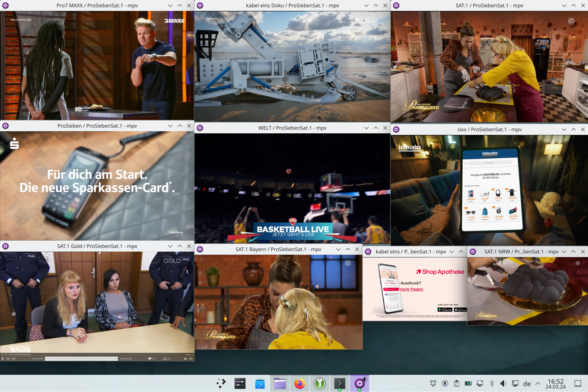The image size is (588, 392).
Task: Go to next playlist item in SAT.1 Gold
Action: tap(6, 354)
